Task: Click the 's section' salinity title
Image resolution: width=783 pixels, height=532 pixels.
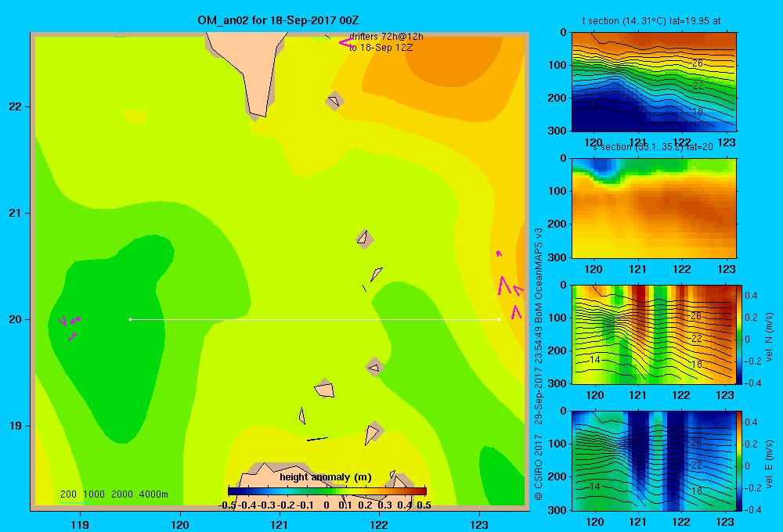Action: click(x=653, y=147)
